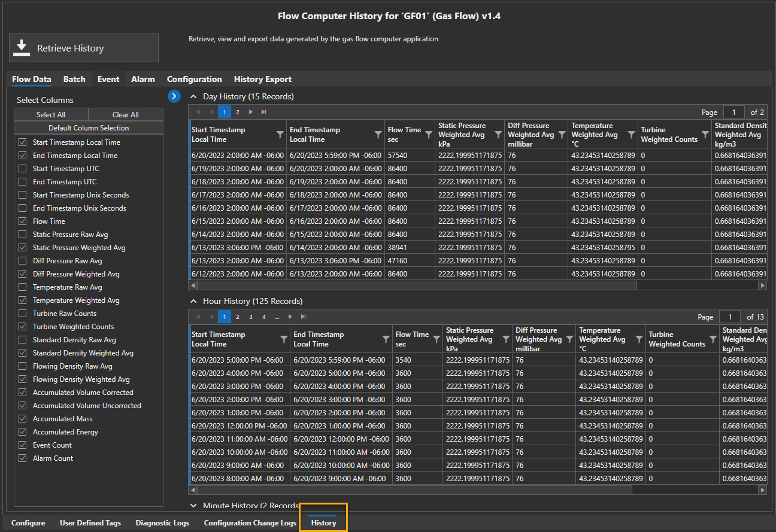Click filter icon on Hour History End Timestamp column

[386, 339]
